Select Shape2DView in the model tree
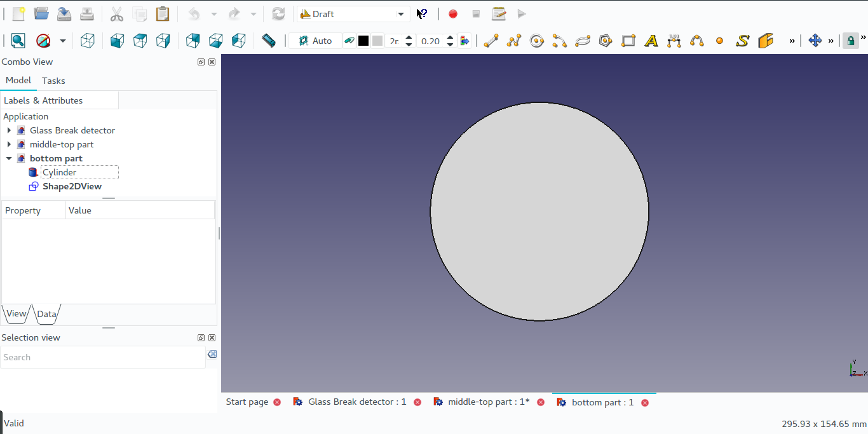Viewport: 868px width, 434px height. tap(72, 186)
